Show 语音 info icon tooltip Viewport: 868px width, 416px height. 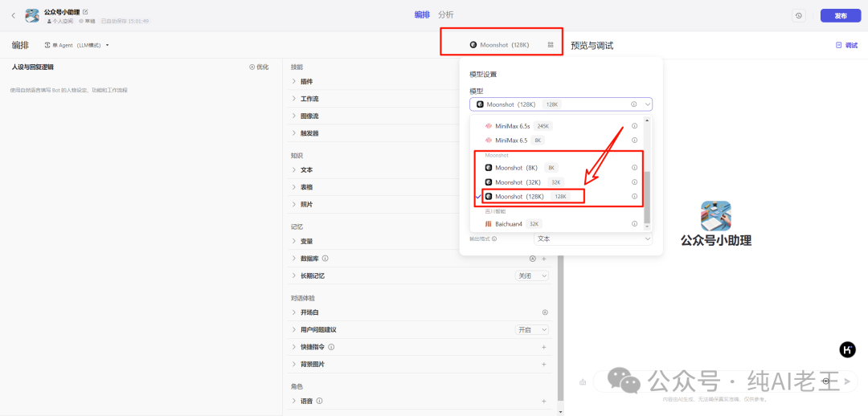[319, 401]
